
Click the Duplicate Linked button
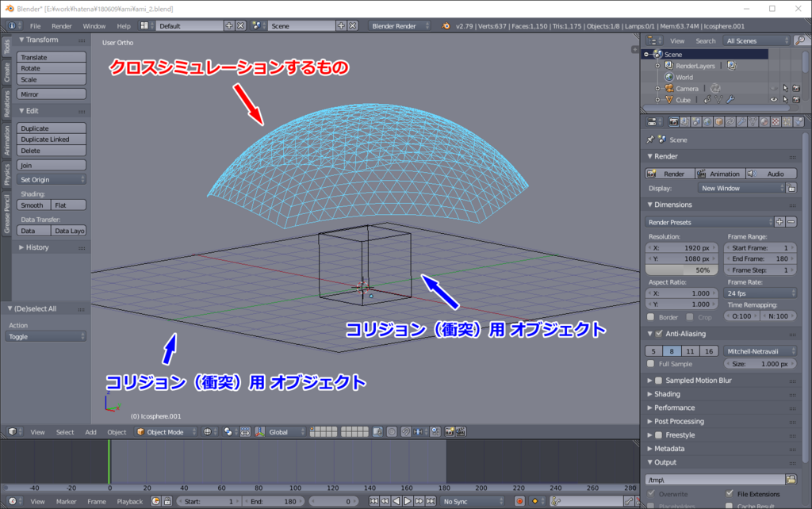52,140
